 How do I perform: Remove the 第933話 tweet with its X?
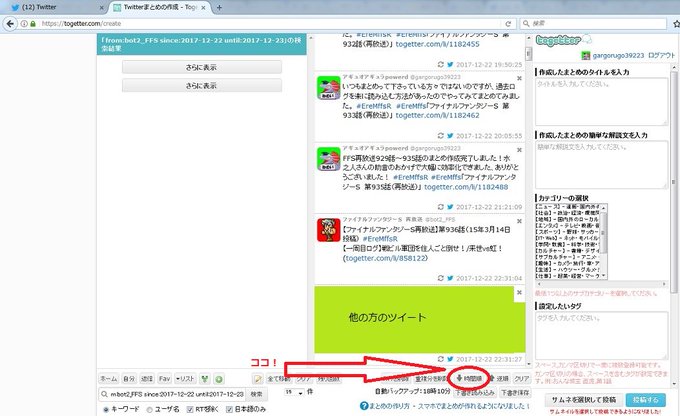point(519,79)
